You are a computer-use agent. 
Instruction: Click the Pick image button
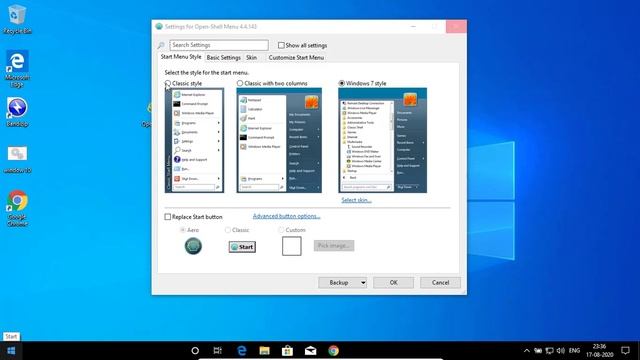point(334,246)
